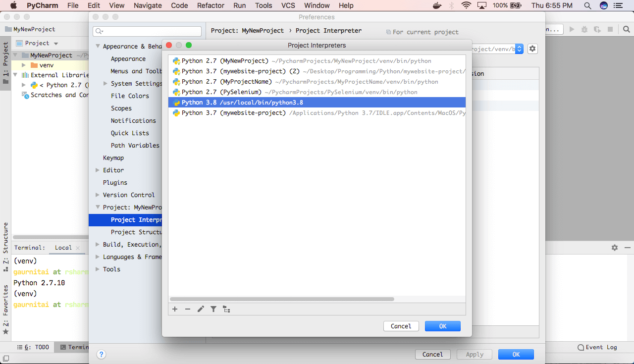Expand the venv folder in project tree
This screenshot has width=634, height=364.
pos(23,65)
